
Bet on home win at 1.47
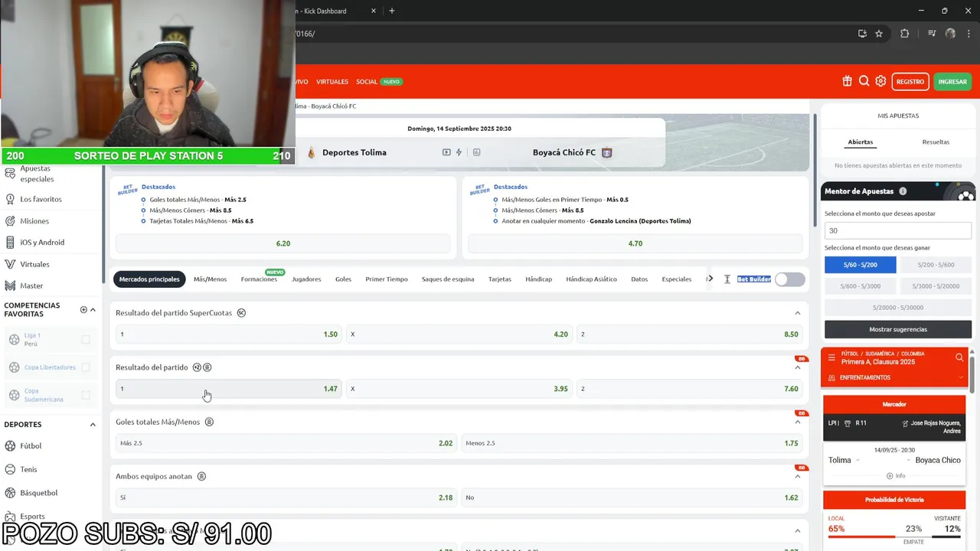(229, 389)
